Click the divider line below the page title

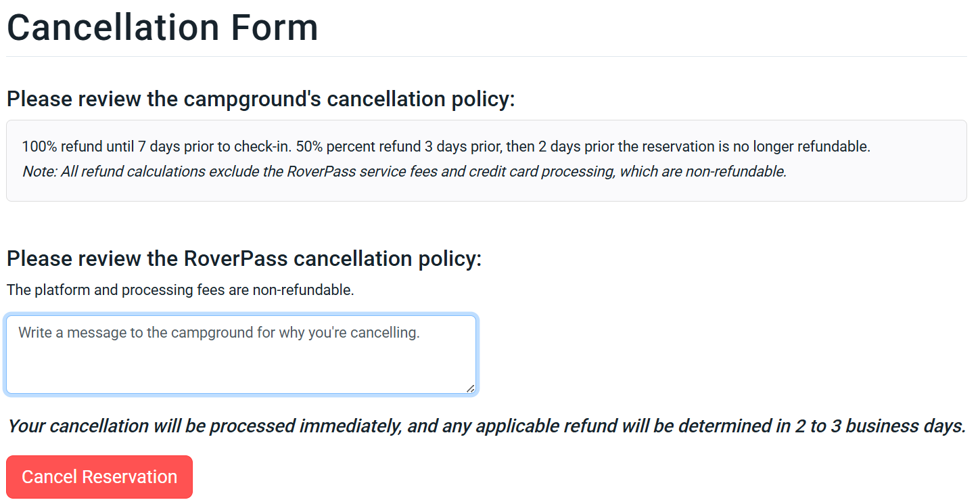pos(486,56)
